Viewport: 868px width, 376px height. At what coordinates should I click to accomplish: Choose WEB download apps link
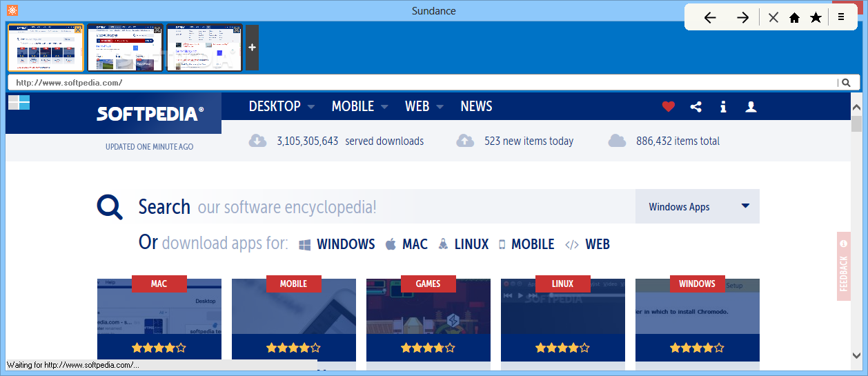click(x=587, y=244)
